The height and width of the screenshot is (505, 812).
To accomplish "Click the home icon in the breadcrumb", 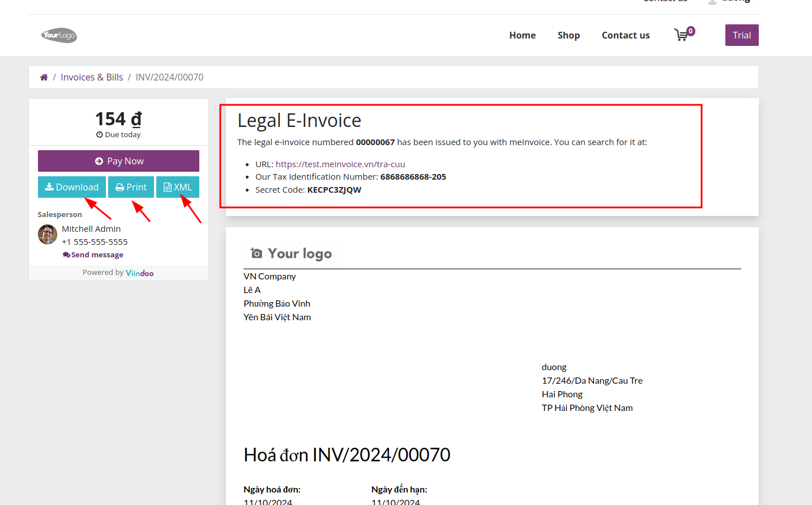I will 44,77.
